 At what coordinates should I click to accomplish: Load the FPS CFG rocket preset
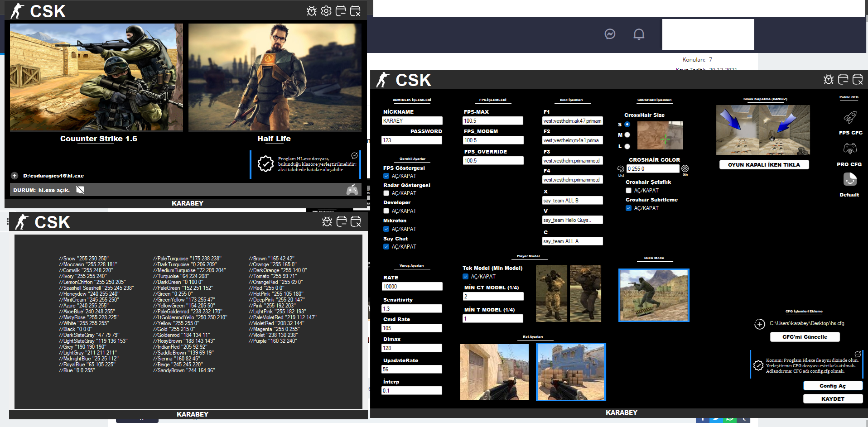pyautogui.click(x=850, y=118)
